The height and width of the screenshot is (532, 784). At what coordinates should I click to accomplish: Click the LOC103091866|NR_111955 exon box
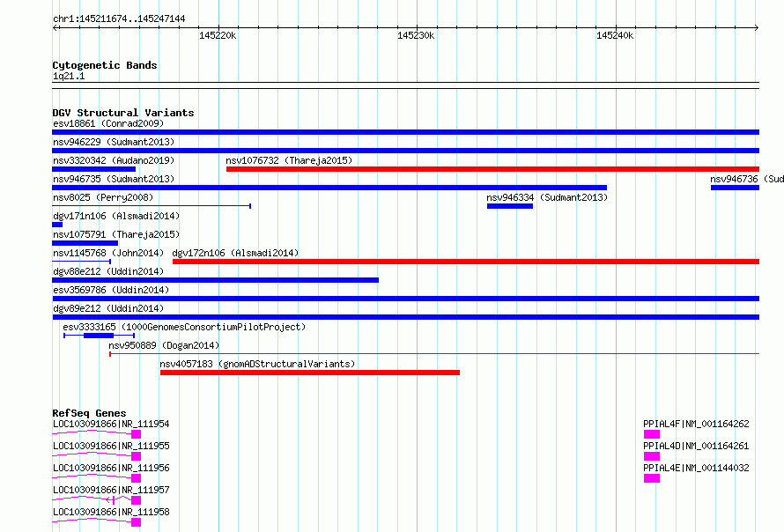coord(136,456)
